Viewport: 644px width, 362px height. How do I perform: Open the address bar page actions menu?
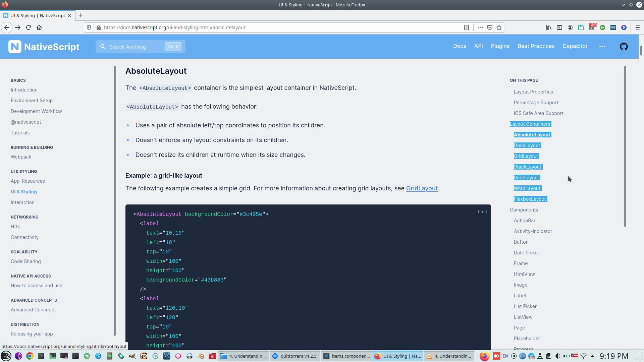480,27
